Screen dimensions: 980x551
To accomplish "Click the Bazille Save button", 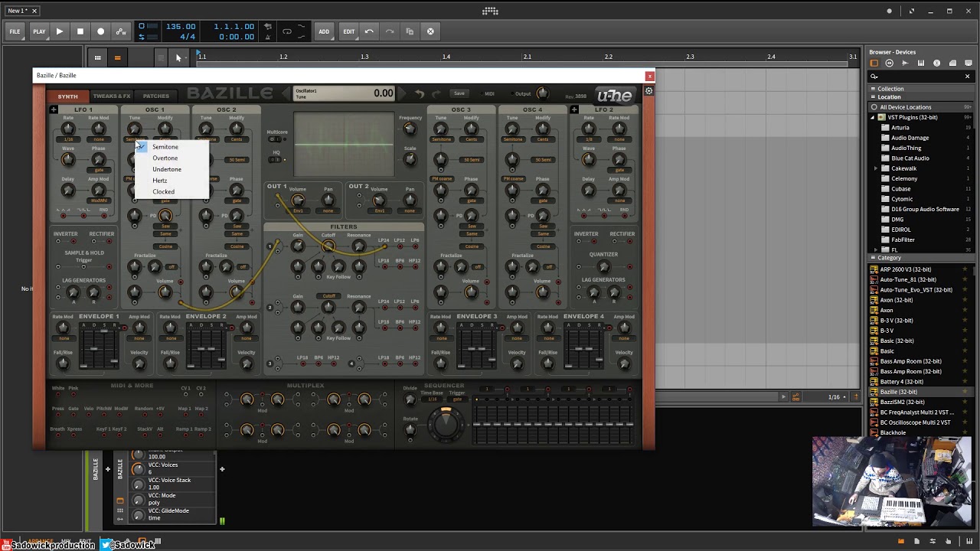I will point(459,93).
